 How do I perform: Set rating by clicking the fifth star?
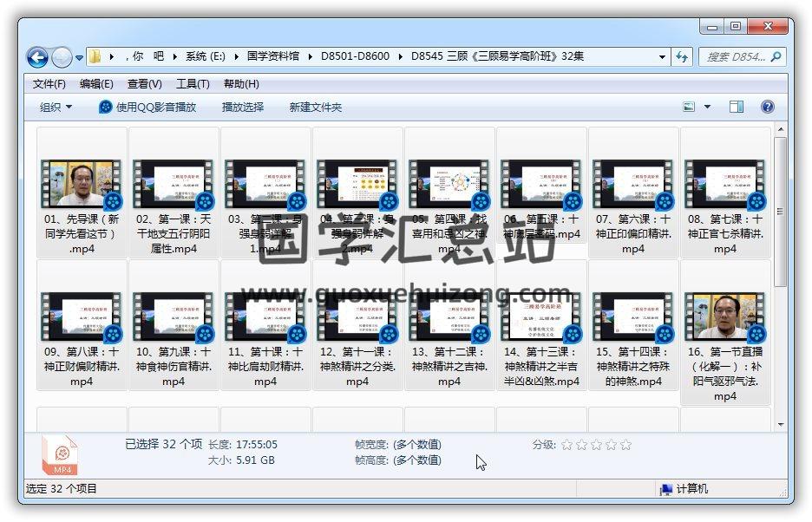pyautogui.click(x=625, y=445)
